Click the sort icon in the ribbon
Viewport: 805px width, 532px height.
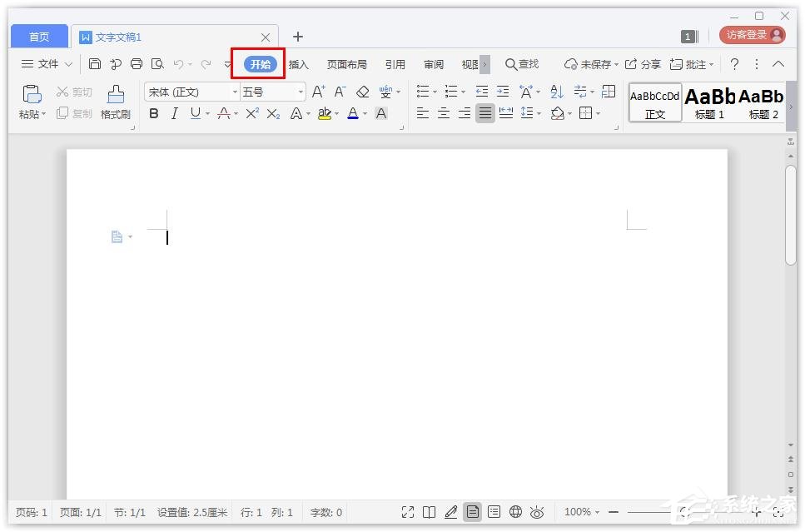pos(556,92)
